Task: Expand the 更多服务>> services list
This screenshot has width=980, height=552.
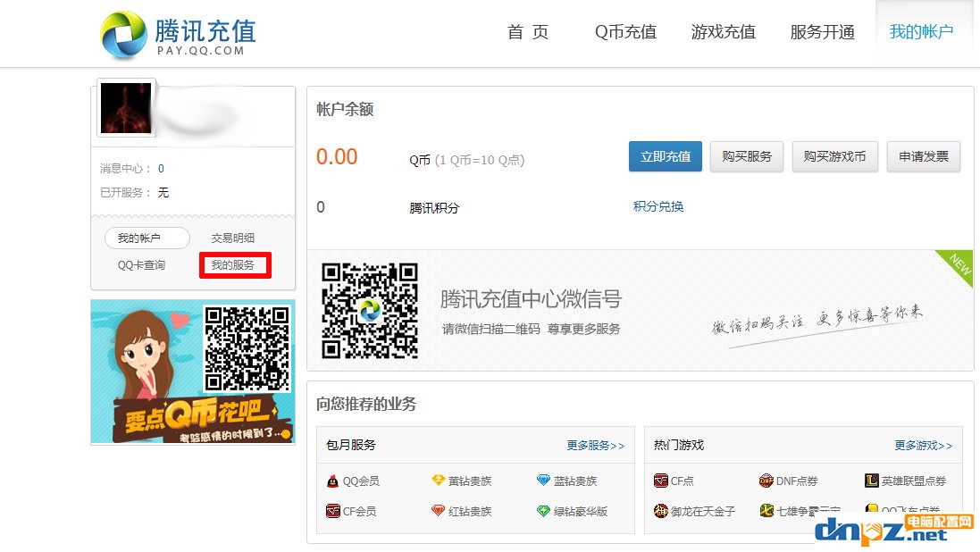Action: (x=595, y=446)
